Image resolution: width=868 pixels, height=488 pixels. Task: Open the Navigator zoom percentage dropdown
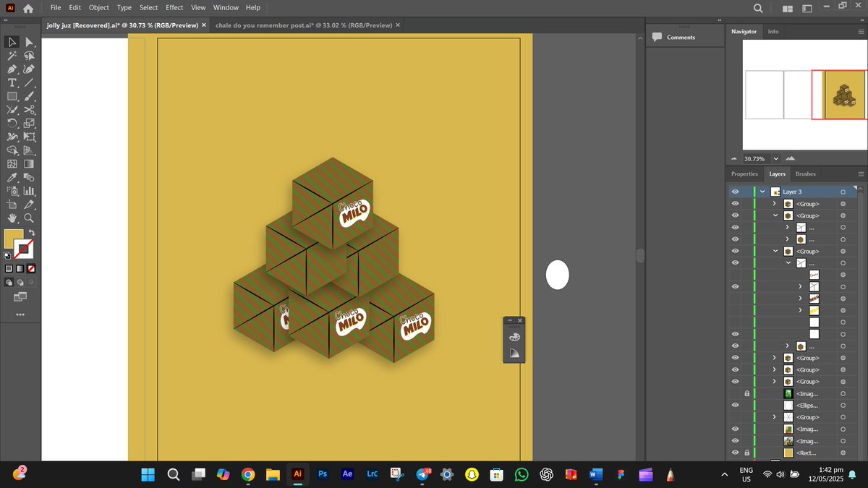(x=776, y=158)
